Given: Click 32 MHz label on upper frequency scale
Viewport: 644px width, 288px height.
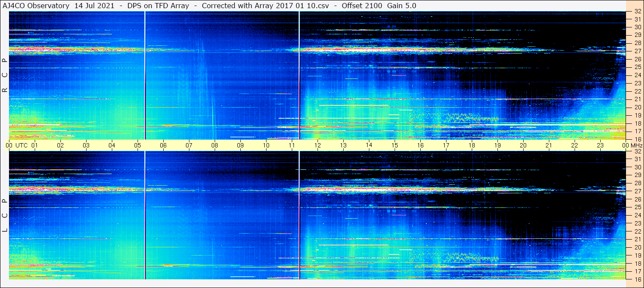Looking at the screenshot, I should click(x=637, y=12).
